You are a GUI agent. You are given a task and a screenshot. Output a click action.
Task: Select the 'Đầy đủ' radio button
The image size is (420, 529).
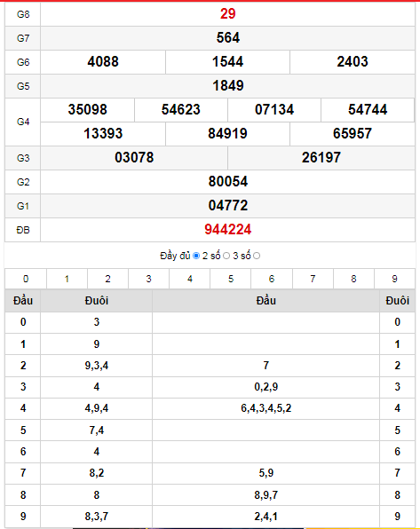pos(196,256)
